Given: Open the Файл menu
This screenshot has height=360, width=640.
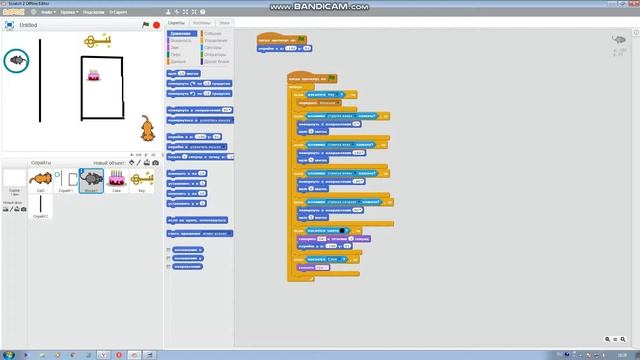Looking at the screenshot, I should [x=48, y=12].
